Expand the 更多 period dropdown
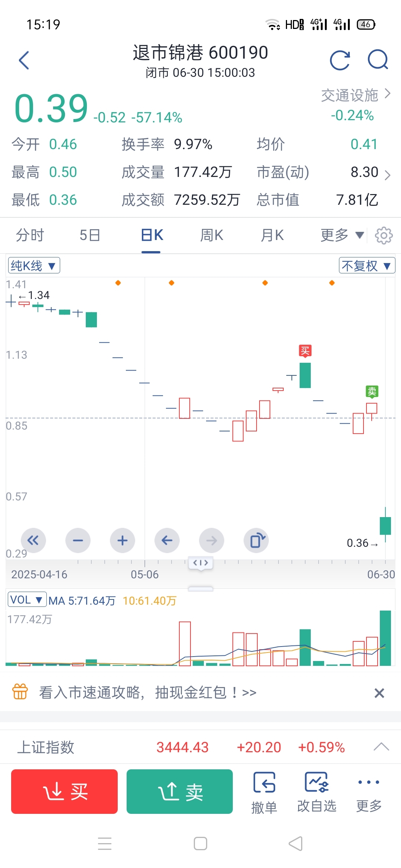Screen dimensions: 401x868 (342, 235)
